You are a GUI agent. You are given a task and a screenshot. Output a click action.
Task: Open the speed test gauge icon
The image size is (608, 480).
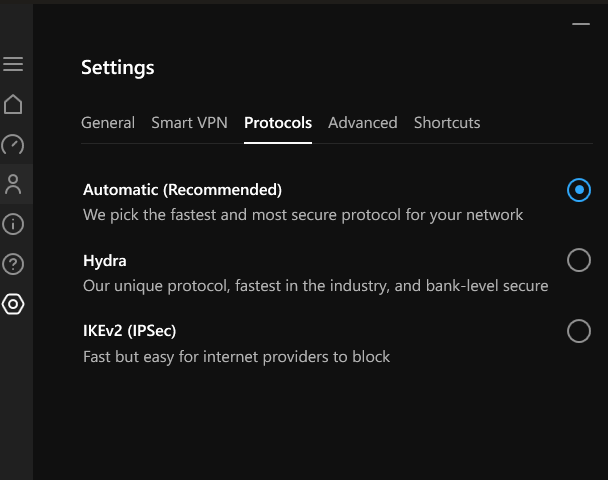[13, 144]
